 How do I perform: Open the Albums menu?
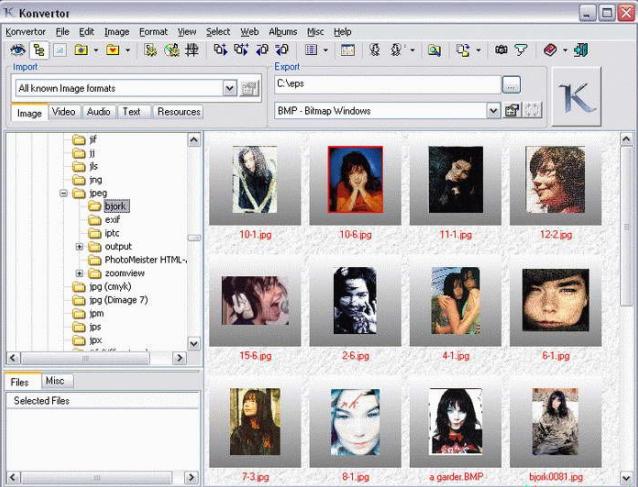click(x=282, y=32)
